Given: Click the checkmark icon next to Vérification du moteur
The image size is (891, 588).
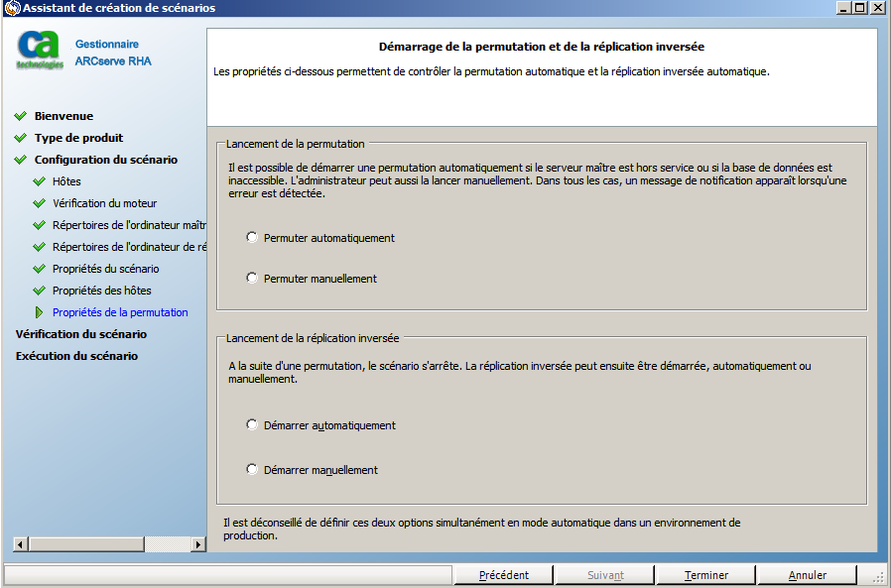Looking at the screenshot, I should [x=40, y=203].
